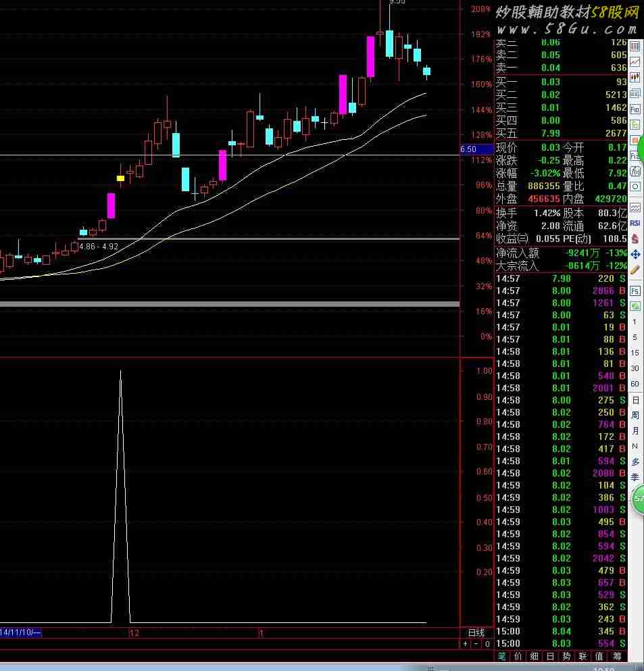
Task: Open the 联 linked tab
Action: (583, 656)
